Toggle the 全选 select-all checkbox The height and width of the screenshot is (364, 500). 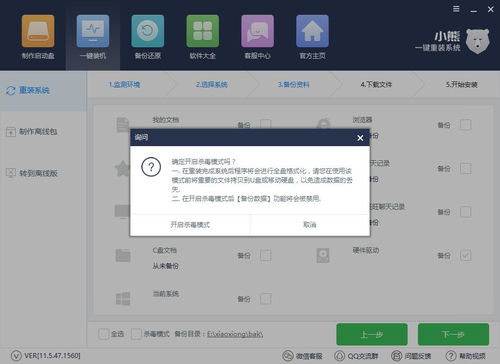103,334
